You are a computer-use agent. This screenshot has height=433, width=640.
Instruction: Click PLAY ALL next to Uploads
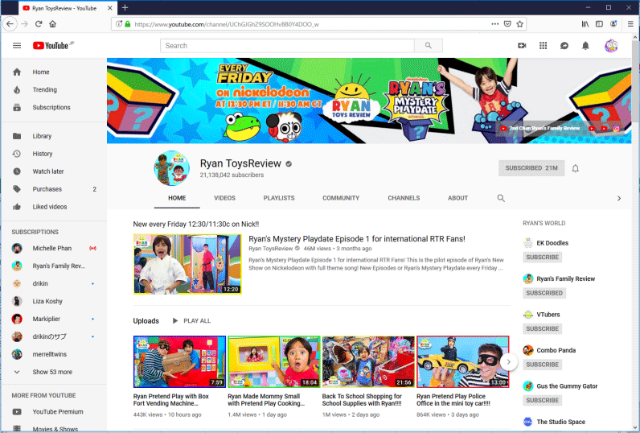191,321
